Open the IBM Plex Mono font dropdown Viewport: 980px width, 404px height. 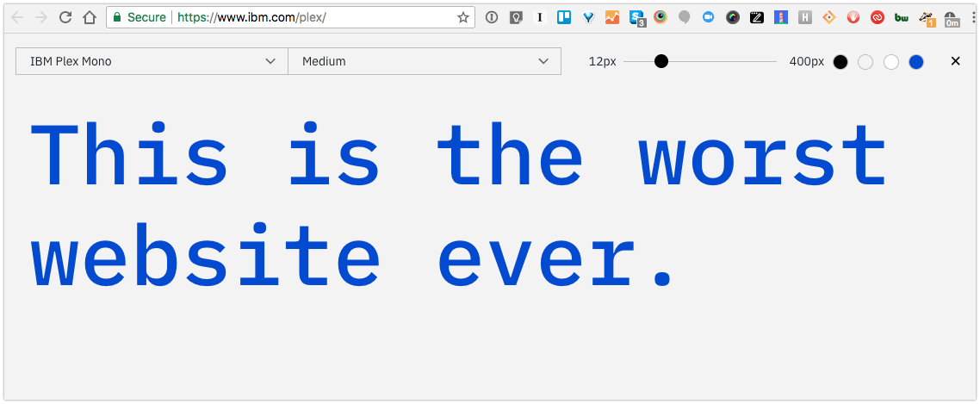coord(152,61)
